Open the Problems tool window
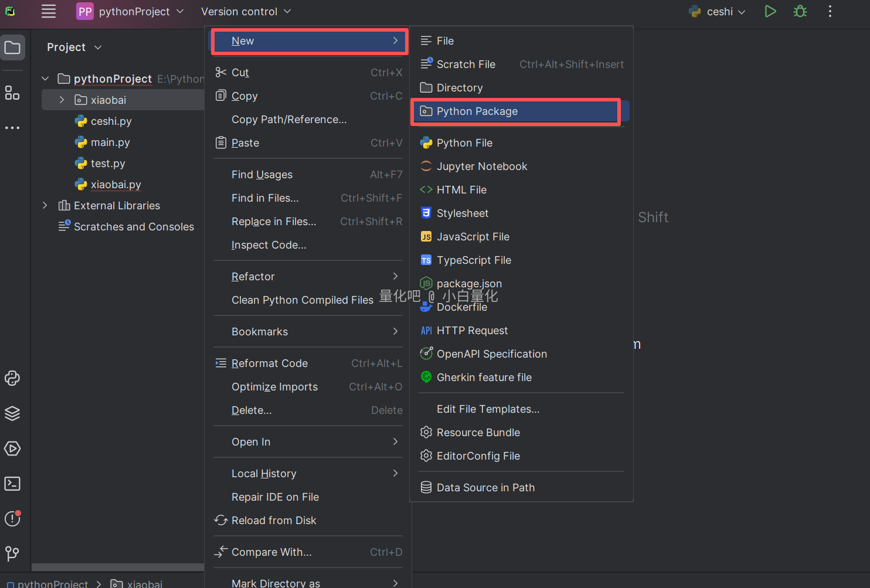The width and height of the screenshot is (870, 588). click(12, 519)
